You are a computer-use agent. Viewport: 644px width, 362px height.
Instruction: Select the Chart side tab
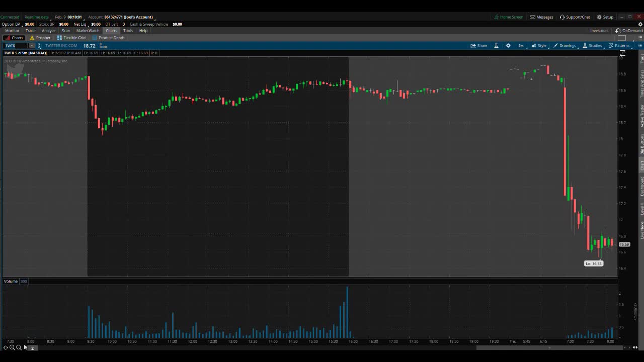coord(642,165)
